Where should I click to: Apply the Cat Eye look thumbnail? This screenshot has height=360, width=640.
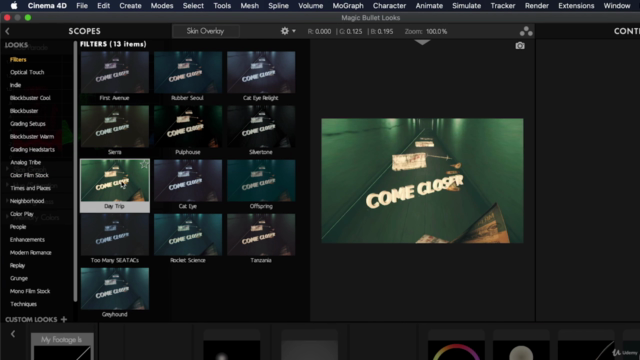(x=188, y=180)
